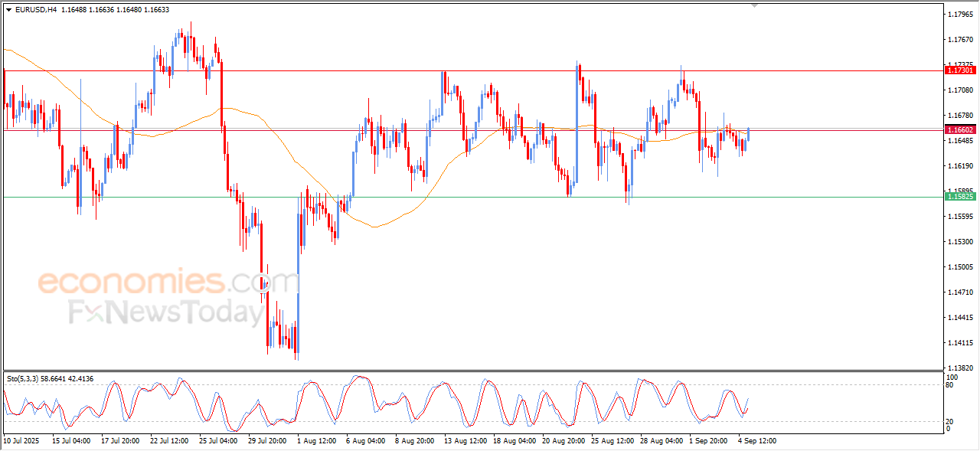Click the 1.17965 price scale value

[x=959, y=15]
